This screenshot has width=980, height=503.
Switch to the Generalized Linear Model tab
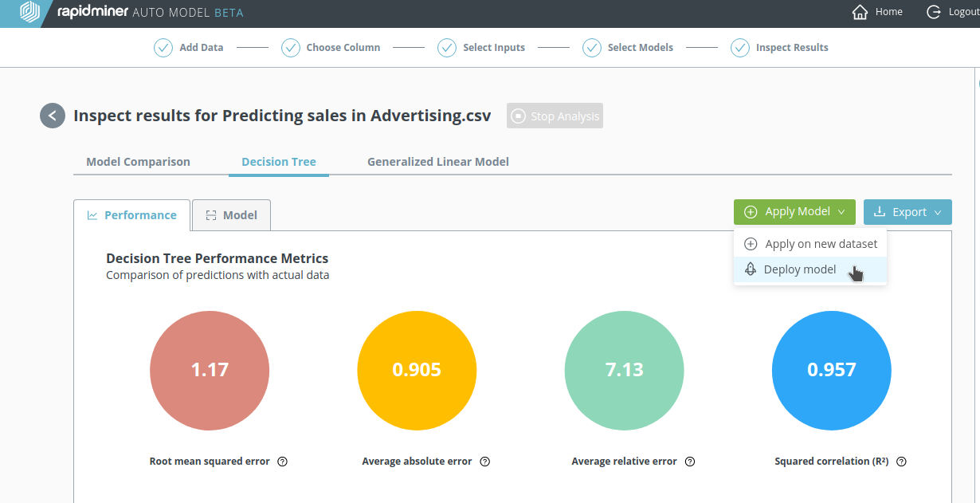coord(437,162)
